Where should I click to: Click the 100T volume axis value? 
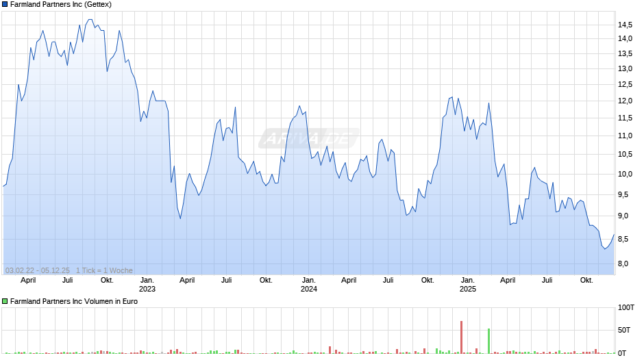click(x=626, y=307)
